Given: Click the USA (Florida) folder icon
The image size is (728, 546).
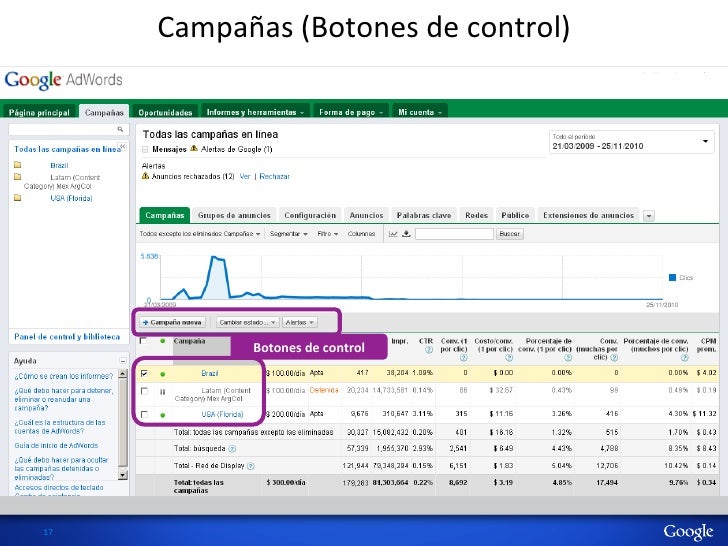Looking at the screenshot, I should tap(18, 198).
